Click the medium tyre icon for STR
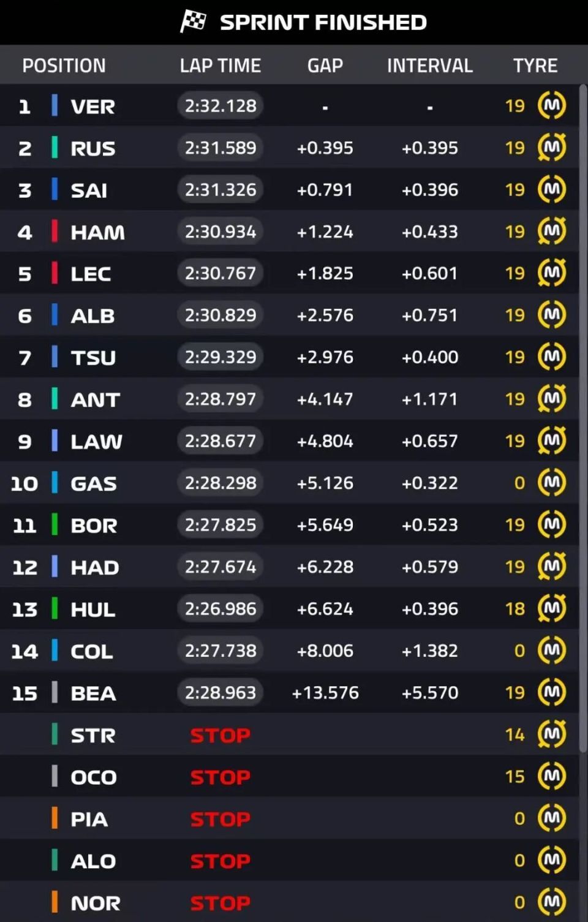This screenshot has width=588, height=922. click(x=551, y=734)
